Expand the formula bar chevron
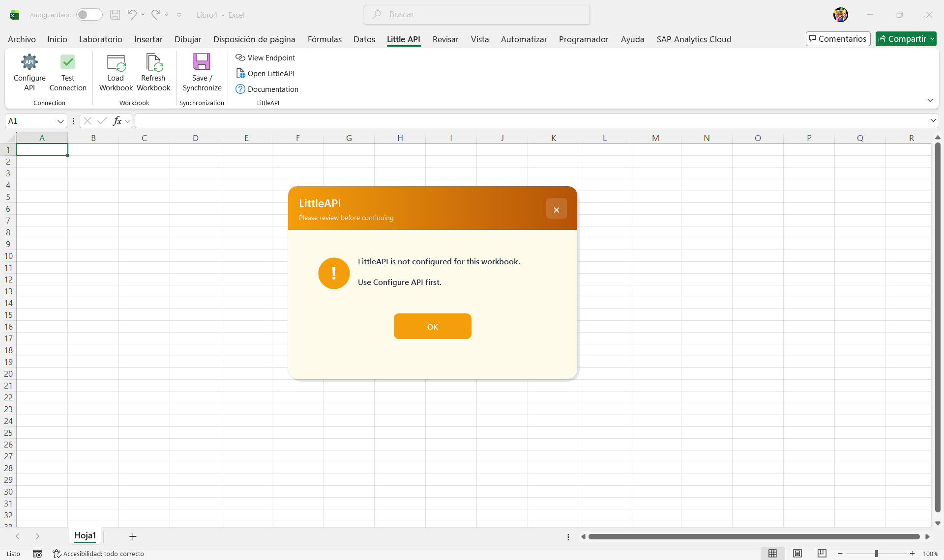The width and height of the screenshot is (944, 560). coord(933,120)
